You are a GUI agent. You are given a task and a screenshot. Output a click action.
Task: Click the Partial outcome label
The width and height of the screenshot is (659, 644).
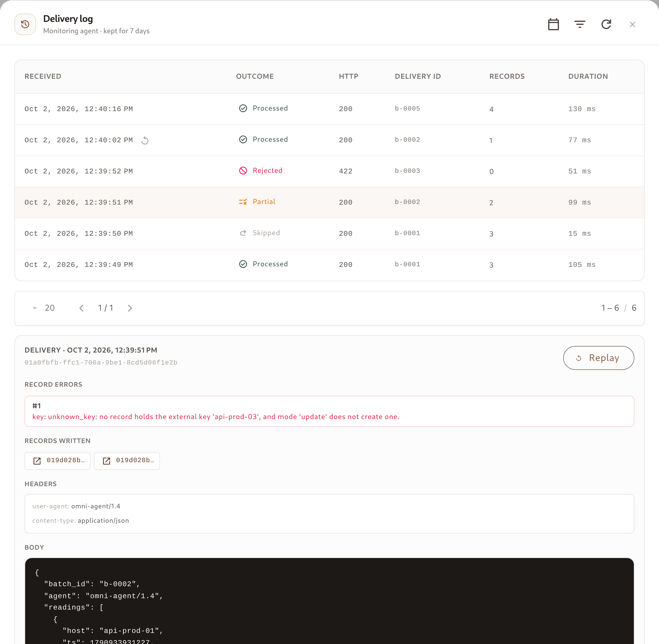click(264, 202)
